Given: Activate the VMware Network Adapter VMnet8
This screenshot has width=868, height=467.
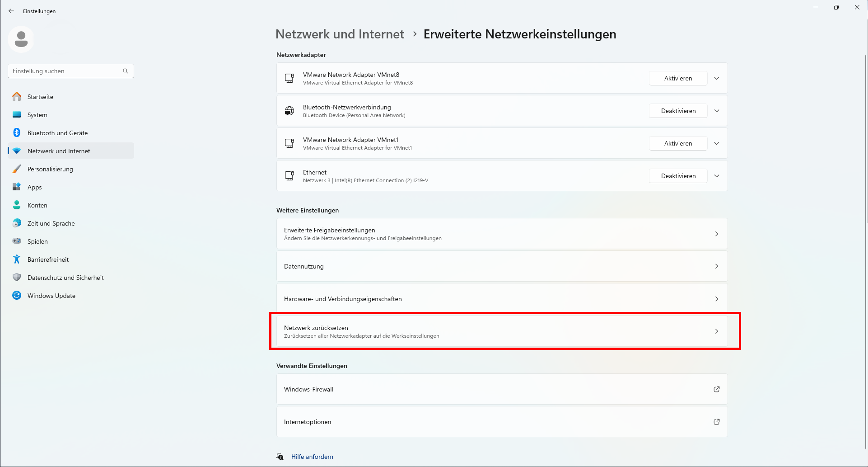Looking at the screenshot, I should [678, 78].
